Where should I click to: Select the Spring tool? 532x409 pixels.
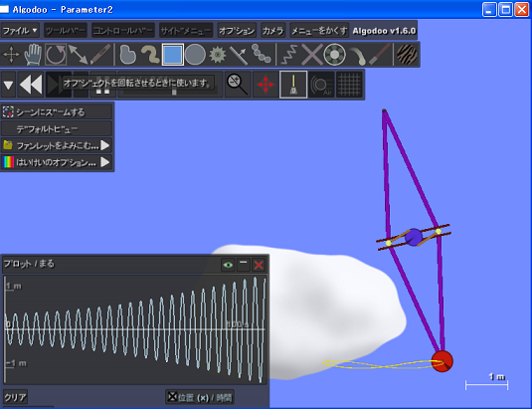(288, 55)
